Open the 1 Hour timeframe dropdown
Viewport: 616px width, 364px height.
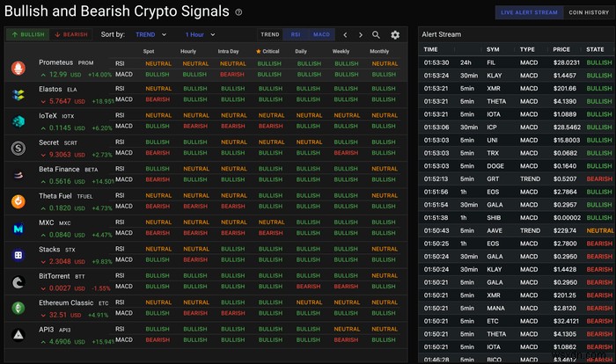coord(200,34)
